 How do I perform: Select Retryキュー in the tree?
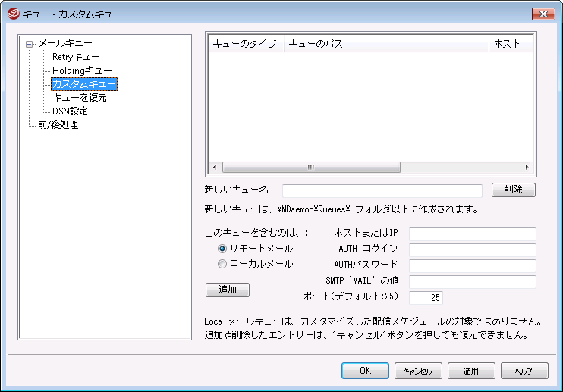point(76,57)
